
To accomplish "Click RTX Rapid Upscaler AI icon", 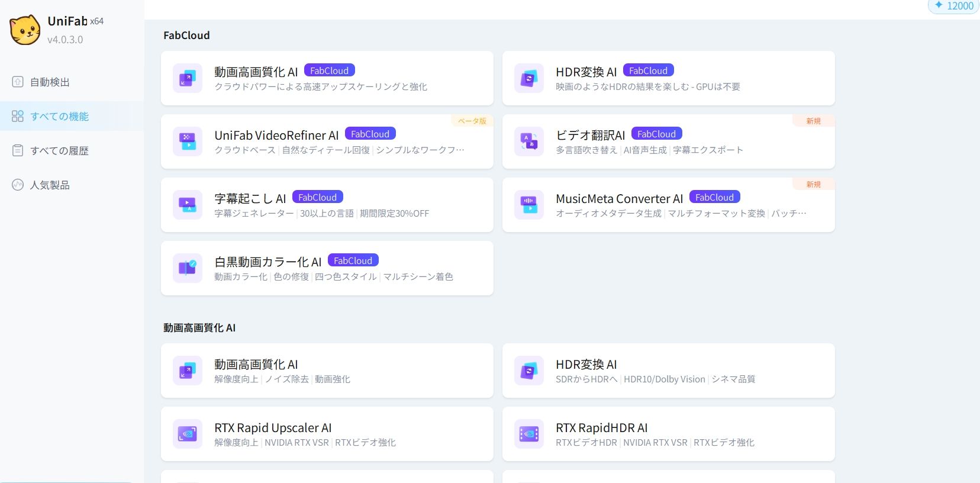I will pyautogui.click(x=188, y=434).
